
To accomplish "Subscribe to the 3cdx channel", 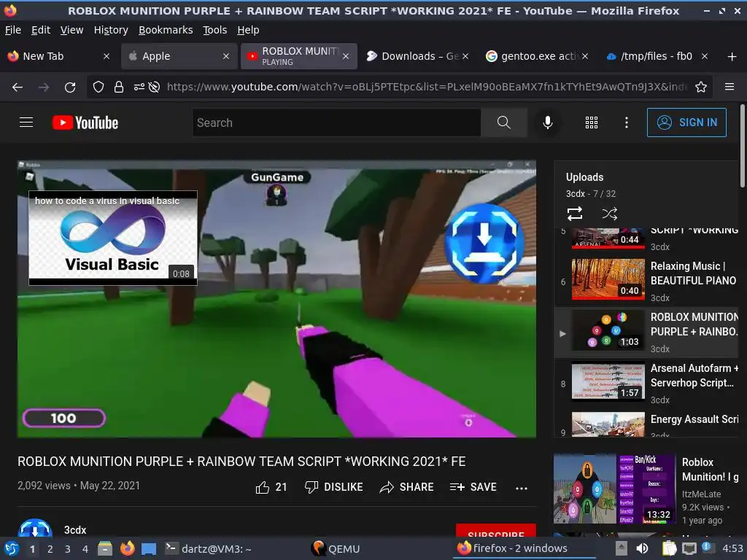I will click(496, 531).
